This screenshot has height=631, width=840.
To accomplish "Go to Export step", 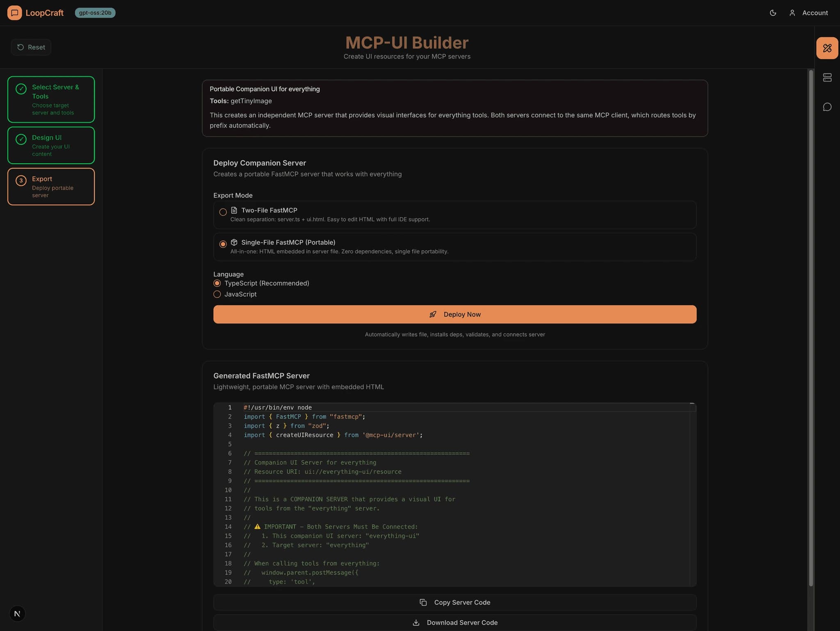I will click(51, 187).
